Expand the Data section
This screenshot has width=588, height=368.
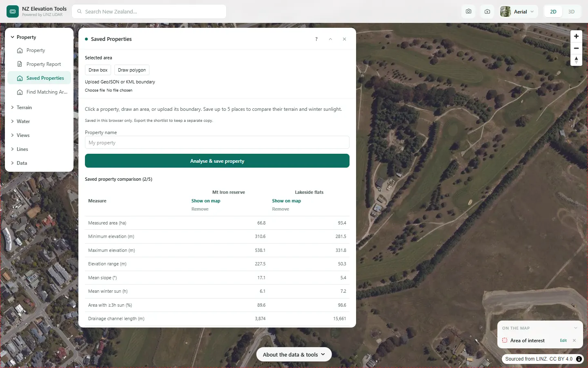coord(39,163)
